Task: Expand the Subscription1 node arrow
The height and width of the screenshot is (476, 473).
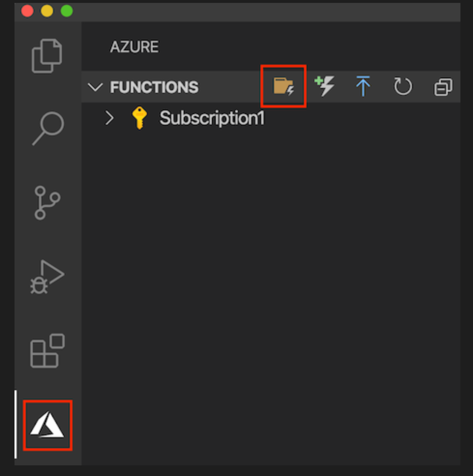Action: point(110,118)
